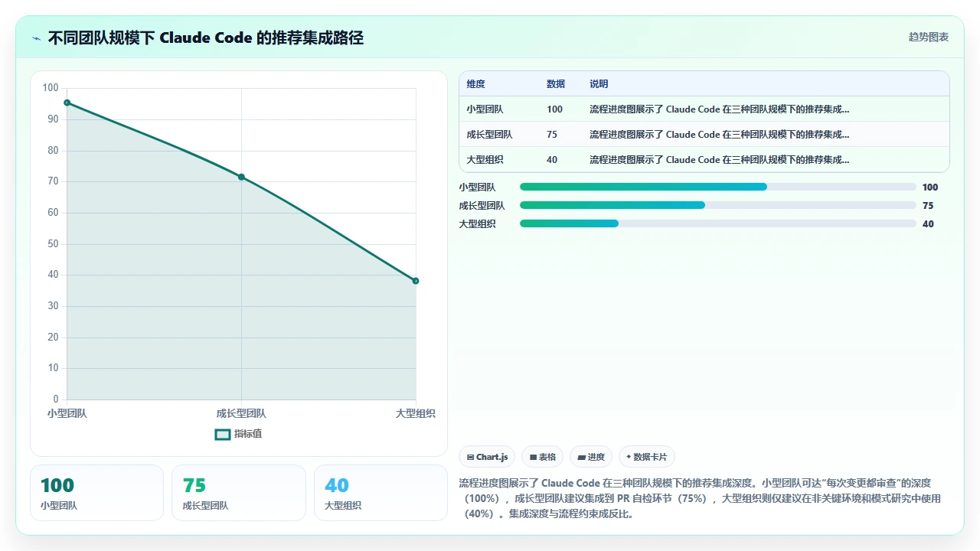Click the 大型组织 progress bar
980x551 pixels.
(x=717, y=223)
